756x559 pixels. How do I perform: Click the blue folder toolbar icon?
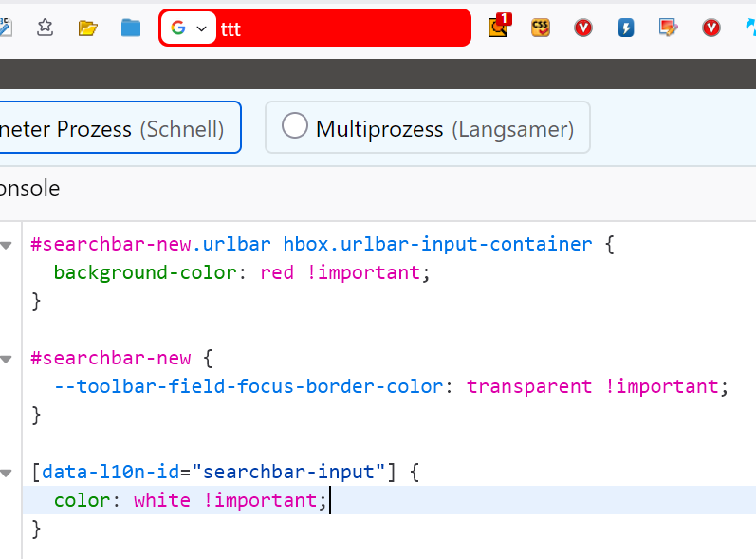(x=131, y=28)
